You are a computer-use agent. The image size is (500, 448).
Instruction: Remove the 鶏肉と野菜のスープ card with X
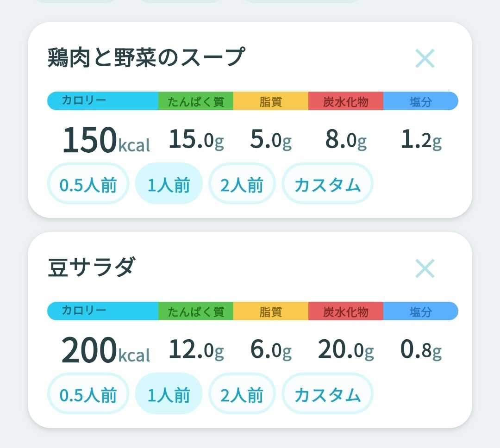coord(425,58)
